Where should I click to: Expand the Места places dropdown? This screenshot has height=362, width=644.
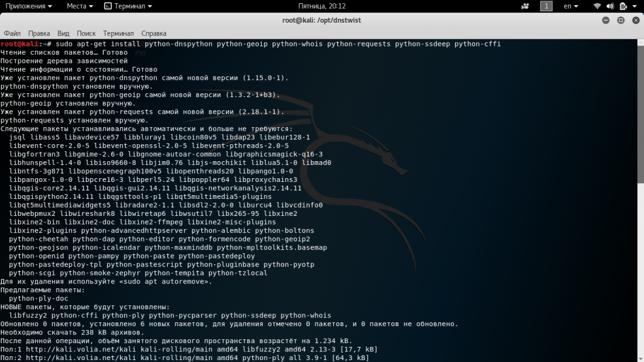point(80,6)
